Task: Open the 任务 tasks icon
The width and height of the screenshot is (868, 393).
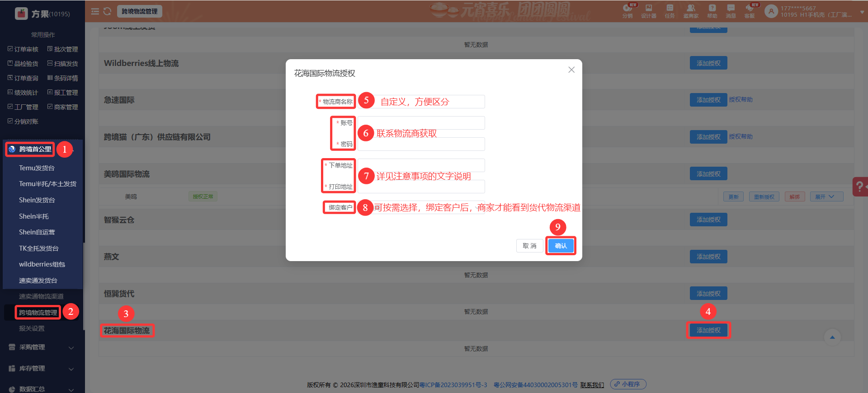Action: 670,11
